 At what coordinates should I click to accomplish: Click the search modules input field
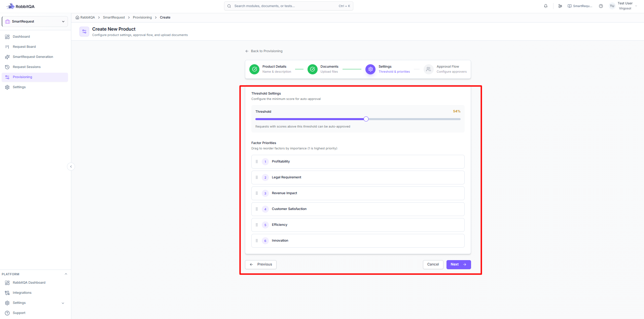pos(289,6)
